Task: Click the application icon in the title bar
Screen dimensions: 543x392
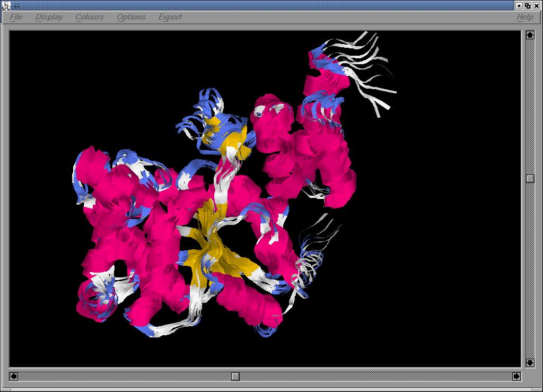Action: (6, 5)
